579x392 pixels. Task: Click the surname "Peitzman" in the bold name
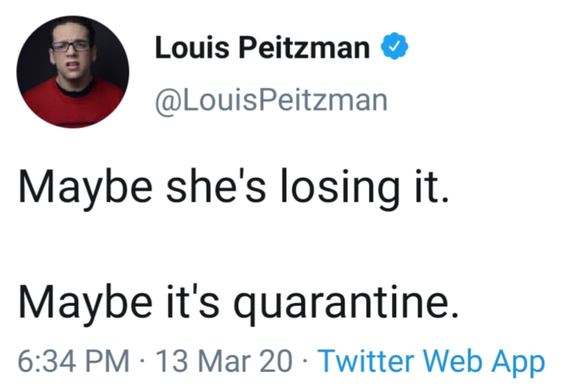[304, 47]
